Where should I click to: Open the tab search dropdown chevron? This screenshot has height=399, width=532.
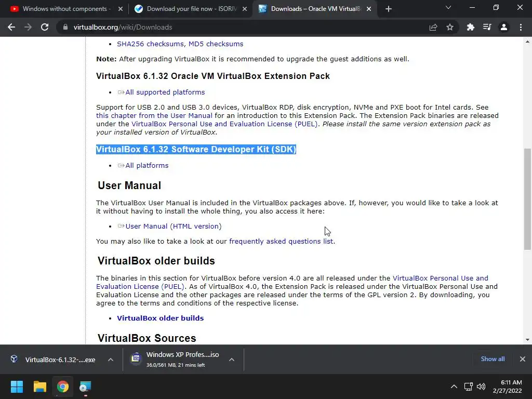[448, 7]
